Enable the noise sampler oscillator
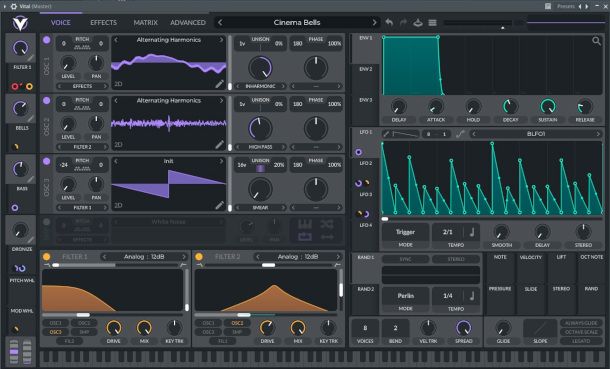The height and width of the screenshot is (369, 610). point(47,222)
